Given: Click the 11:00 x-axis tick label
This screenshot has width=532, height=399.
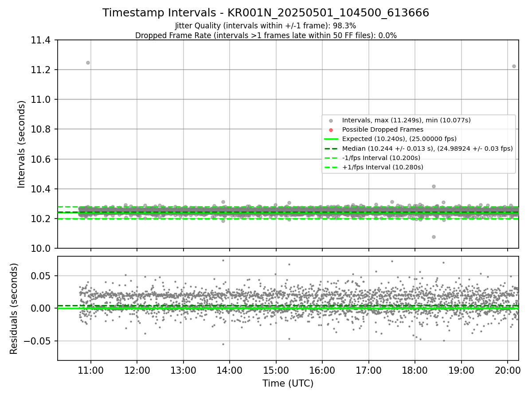Looking at the screenshot, I should 90,371.
